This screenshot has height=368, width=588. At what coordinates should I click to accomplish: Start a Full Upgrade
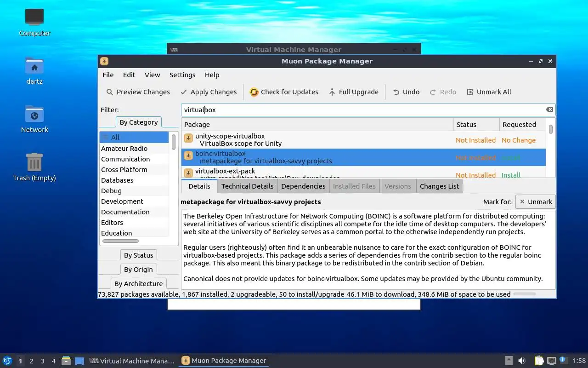pyautogui.click(x=354, y=92)
